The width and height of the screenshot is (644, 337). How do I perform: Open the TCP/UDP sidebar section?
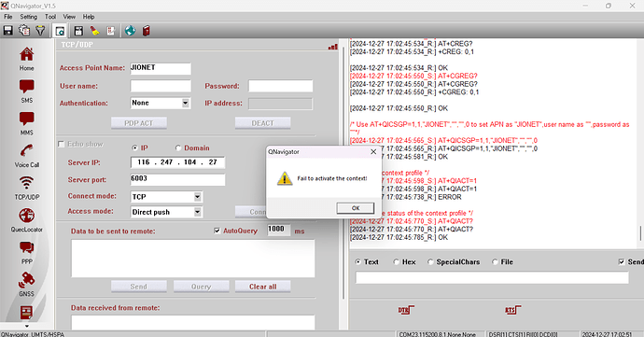click(27, 189)
